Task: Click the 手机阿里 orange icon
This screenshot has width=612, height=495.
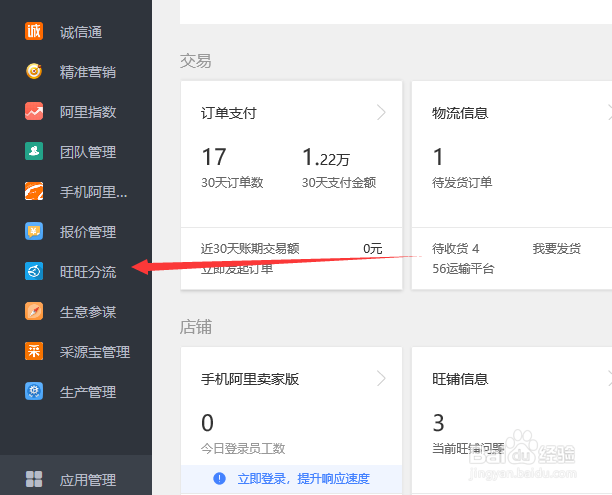Action: coord(34,191)
